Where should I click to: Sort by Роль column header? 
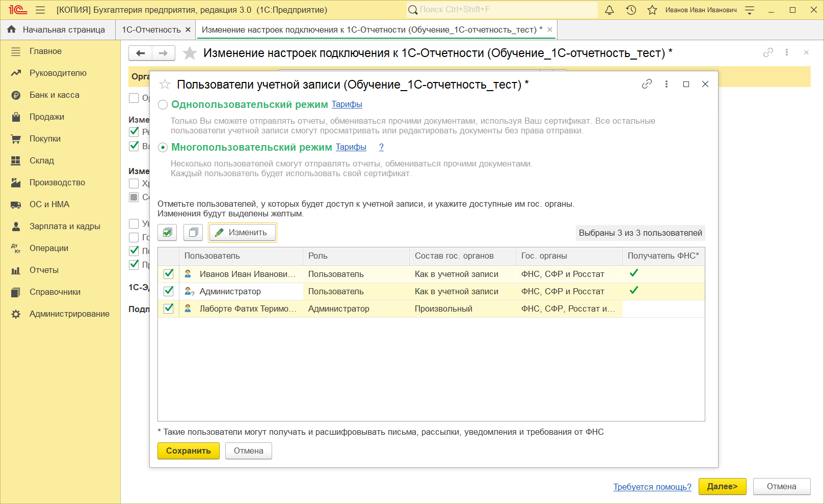pyautogui.click(x=356, y=256)
